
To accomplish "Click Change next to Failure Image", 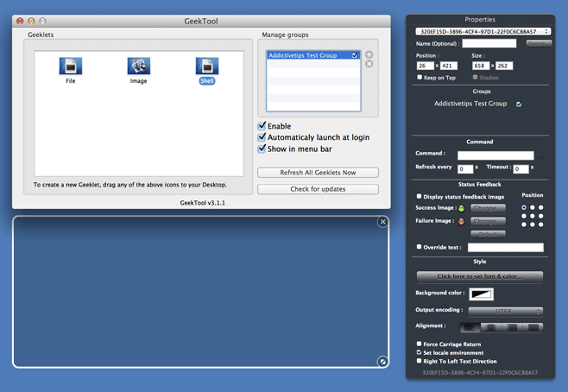I will pyautogui.click(x=488, y=221).
